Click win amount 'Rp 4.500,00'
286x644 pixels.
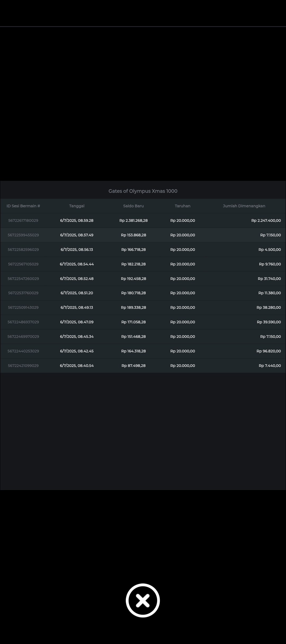click(270, 250)
